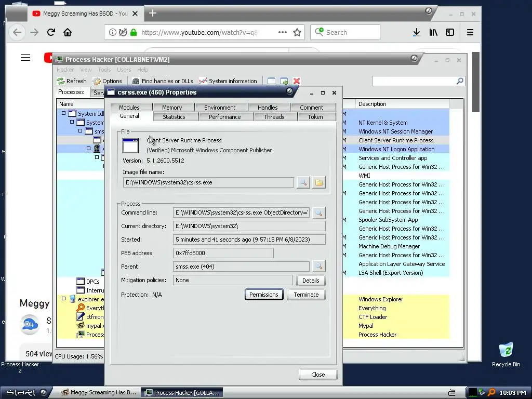Click the Terminate button

(306, 295)
